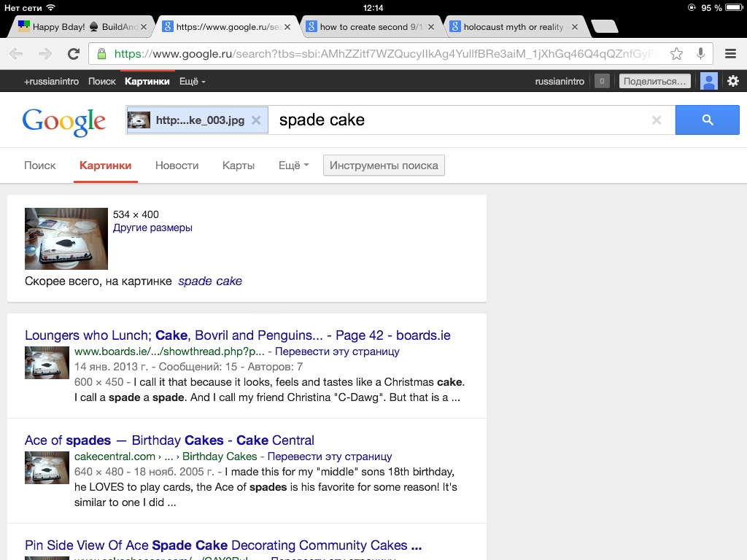Screen dimensions: 747x560
Task: Remove the uploaded image chip from search
Action: point(256,120)
